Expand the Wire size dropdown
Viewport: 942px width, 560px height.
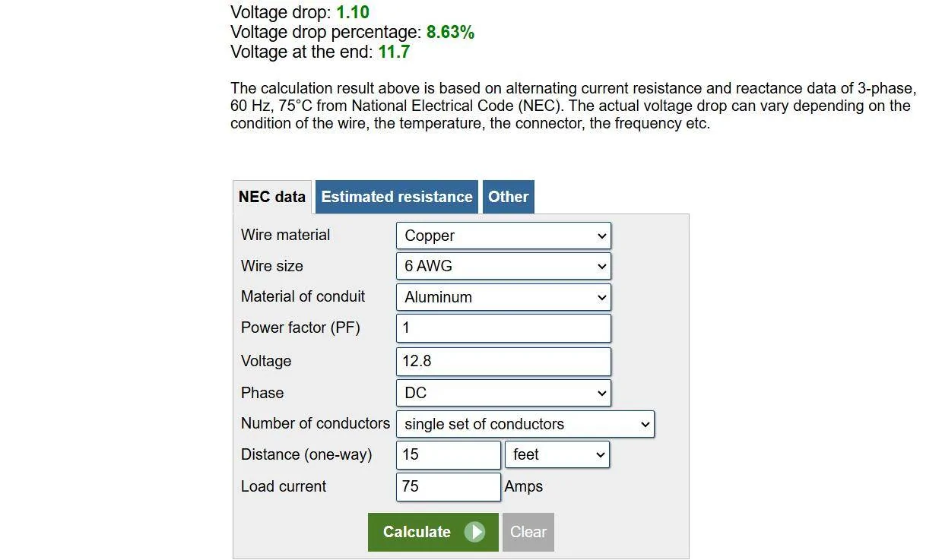point(503,266)
